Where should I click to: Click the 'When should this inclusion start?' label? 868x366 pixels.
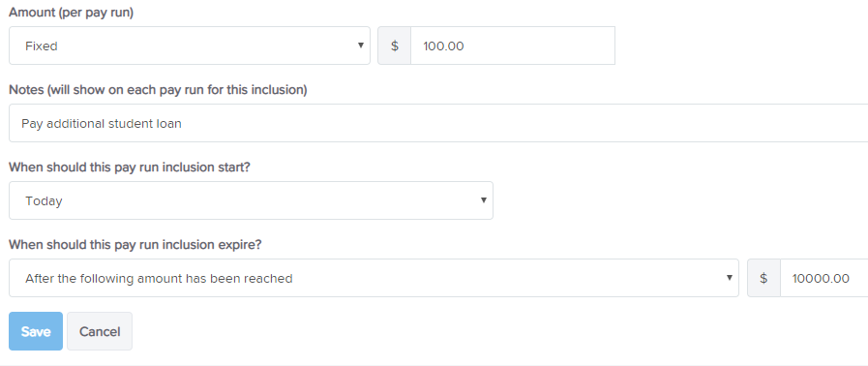pos(130,168)
